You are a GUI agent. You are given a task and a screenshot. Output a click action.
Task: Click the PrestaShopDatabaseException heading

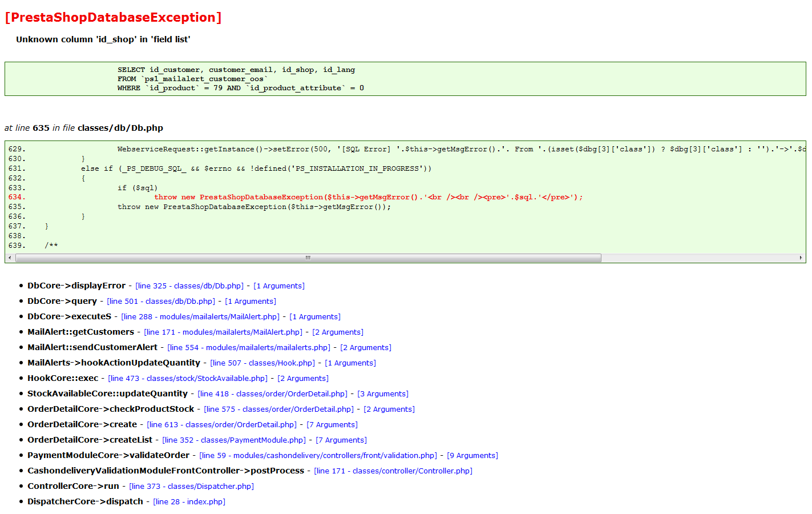point(113,18)
